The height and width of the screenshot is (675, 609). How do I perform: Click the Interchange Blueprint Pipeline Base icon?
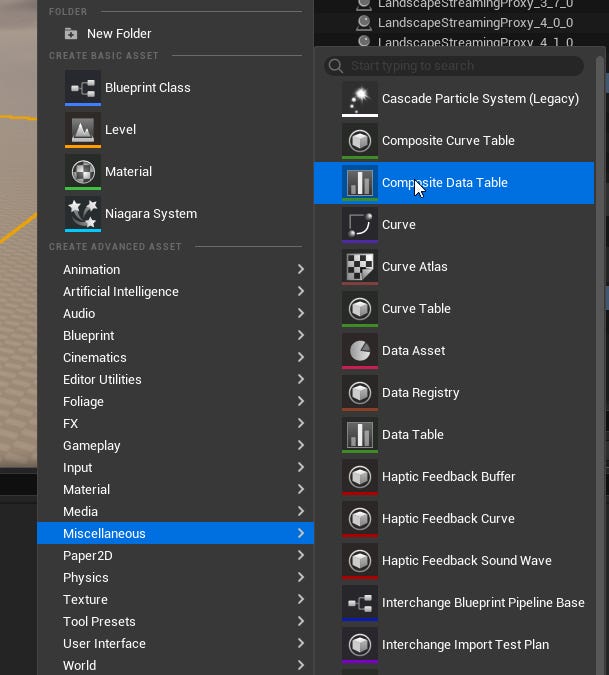coord(360,603)
